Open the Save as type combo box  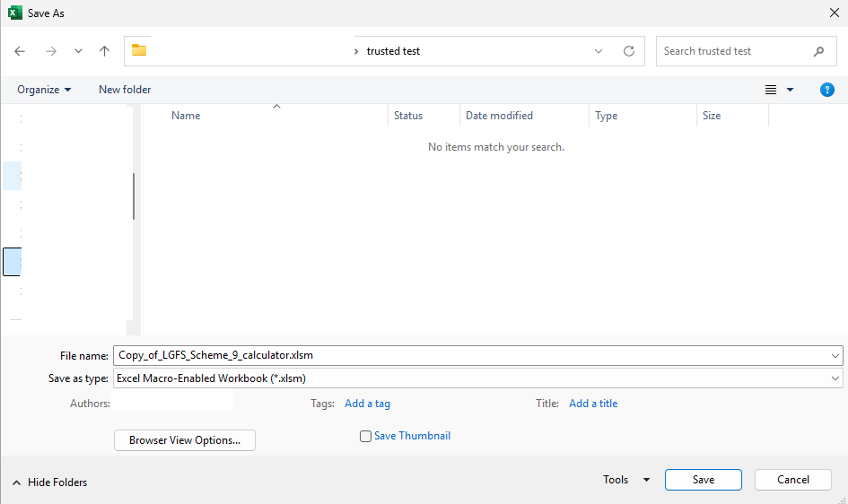(477, 378)
